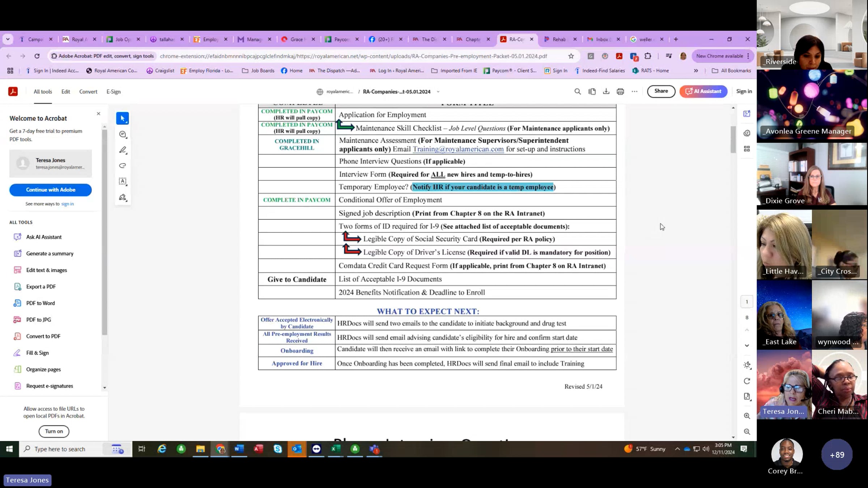Zoom in using the magnifier plus icon
868x488 pixels.
pos(747,416)
